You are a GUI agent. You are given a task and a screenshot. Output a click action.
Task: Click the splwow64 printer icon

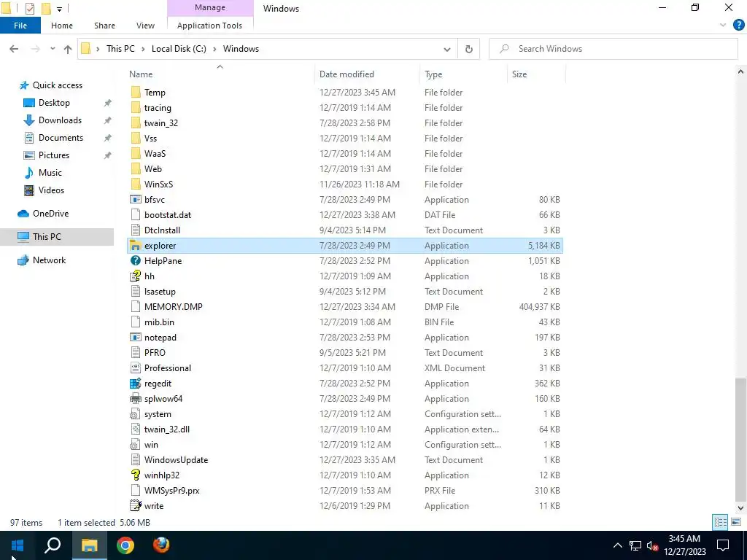tap(135, 399)
